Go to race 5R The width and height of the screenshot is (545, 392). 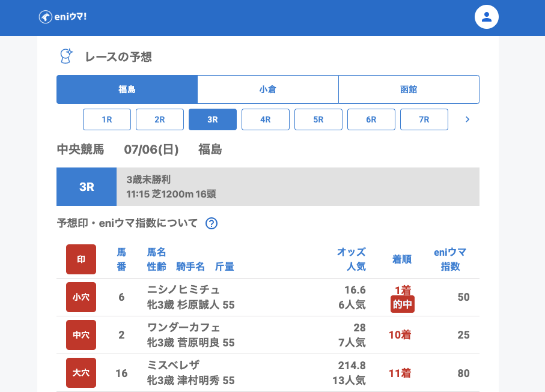pyautogui.click(x=318, y=119)
